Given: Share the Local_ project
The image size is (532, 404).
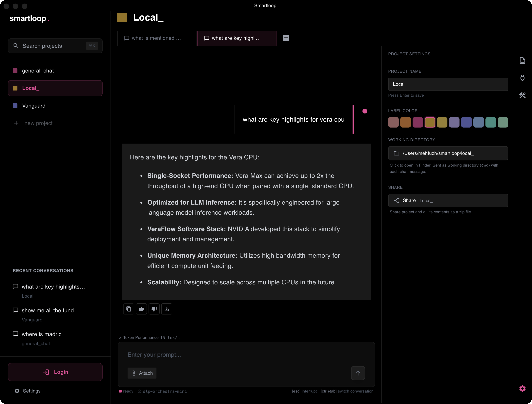Looking at the screenshot, I should (448, 201).
